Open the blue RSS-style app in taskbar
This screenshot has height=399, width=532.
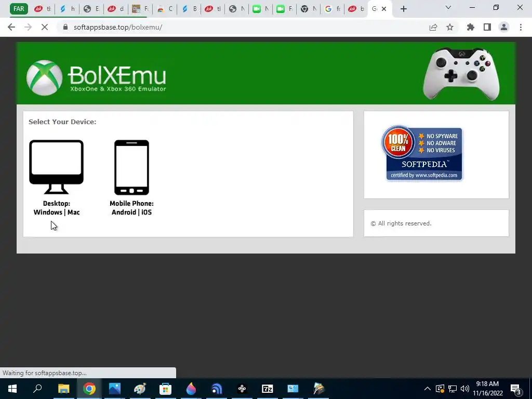click(x=217, y=389)
